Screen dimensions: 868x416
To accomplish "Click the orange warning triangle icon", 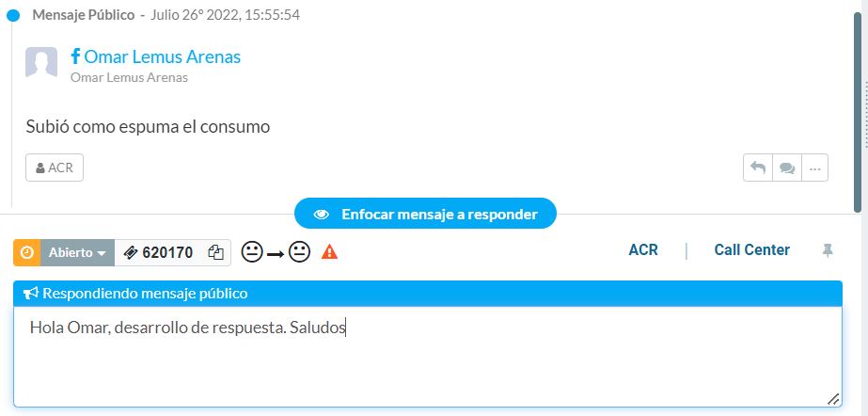I will pos(329,252).
